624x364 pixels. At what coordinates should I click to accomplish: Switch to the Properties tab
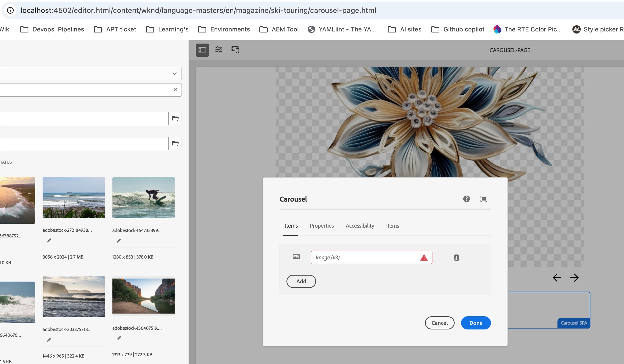pos(322,226)
